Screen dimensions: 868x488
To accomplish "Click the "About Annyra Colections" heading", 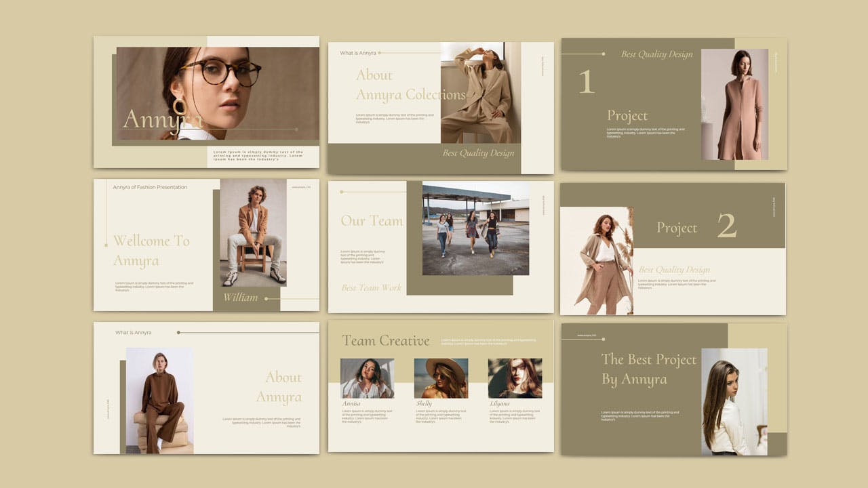I will (410, 85).
